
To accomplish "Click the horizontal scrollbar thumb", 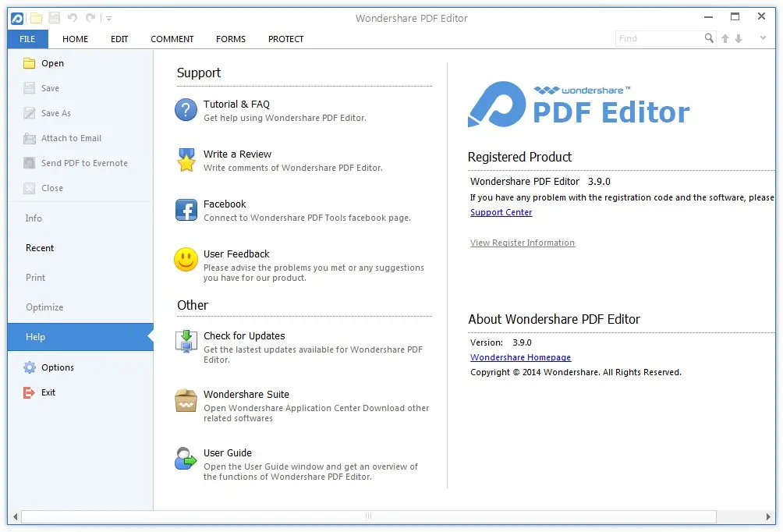I will 369,516.
